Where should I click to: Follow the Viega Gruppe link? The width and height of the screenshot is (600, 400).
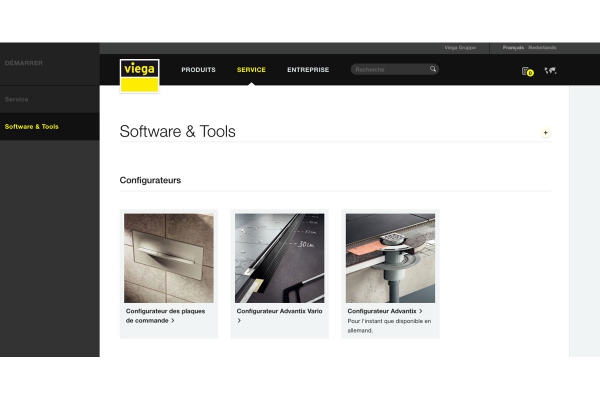pyautogui.click(x=460, y=47)
